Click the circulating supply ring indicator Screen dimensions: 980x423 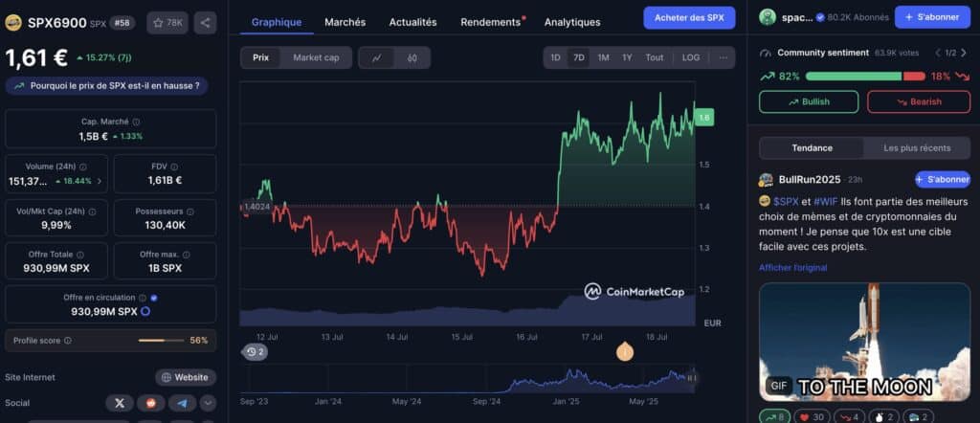point(145,311)
